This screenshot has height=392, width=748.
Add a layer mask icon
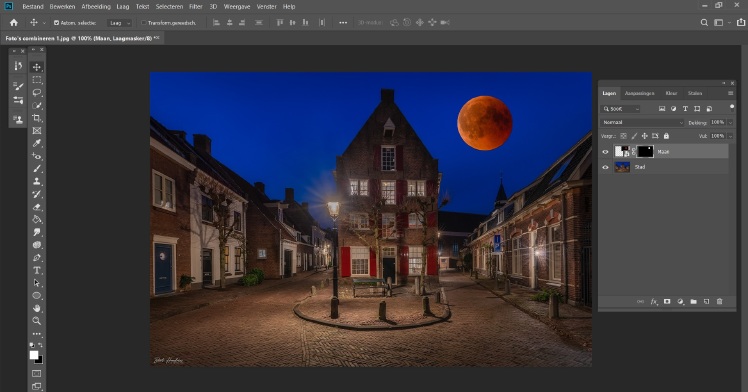(x=667, y=301)
